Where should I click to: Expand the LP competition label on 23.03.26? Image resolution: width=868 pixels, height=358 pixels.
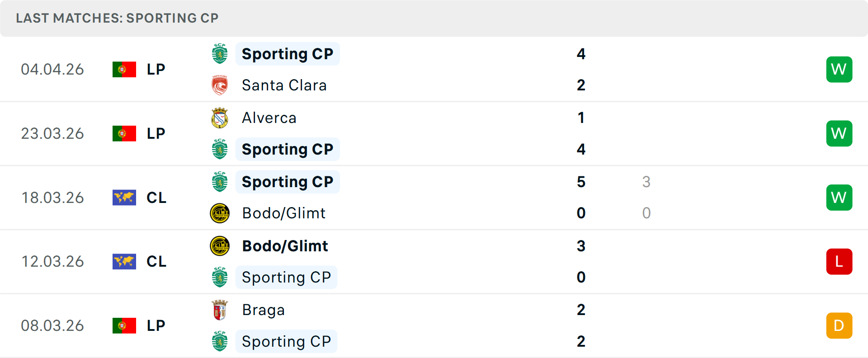156,133
